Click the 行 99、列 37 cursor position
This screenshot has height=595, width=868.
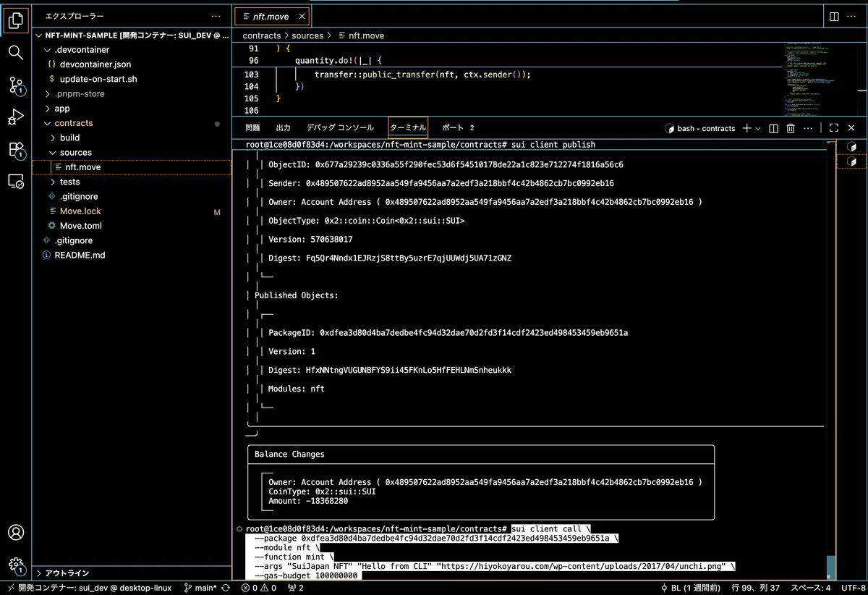[756, 588]
